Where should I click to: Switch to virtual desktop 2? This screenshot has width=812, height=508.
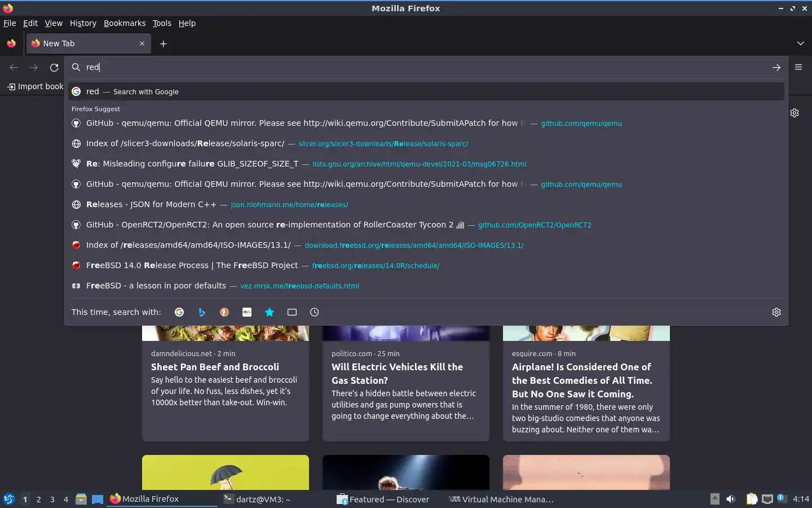pyautogui.click(x=38, y=499)
